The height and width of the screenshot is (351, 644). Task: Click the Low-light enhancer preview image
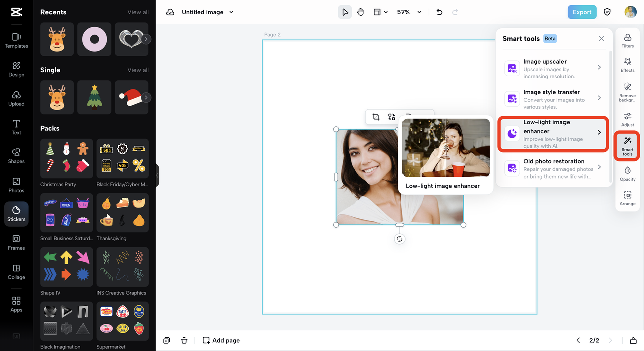click(x=446, y=148)
